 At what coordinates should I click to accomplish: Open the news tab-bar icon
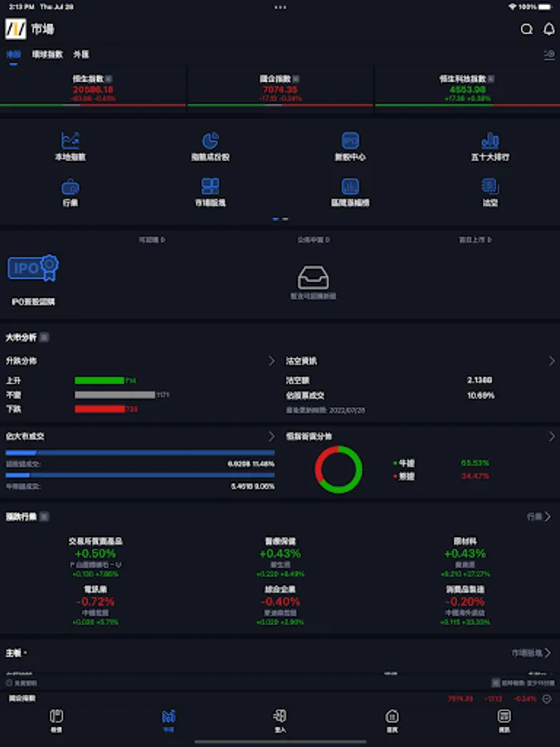[504, 716]
